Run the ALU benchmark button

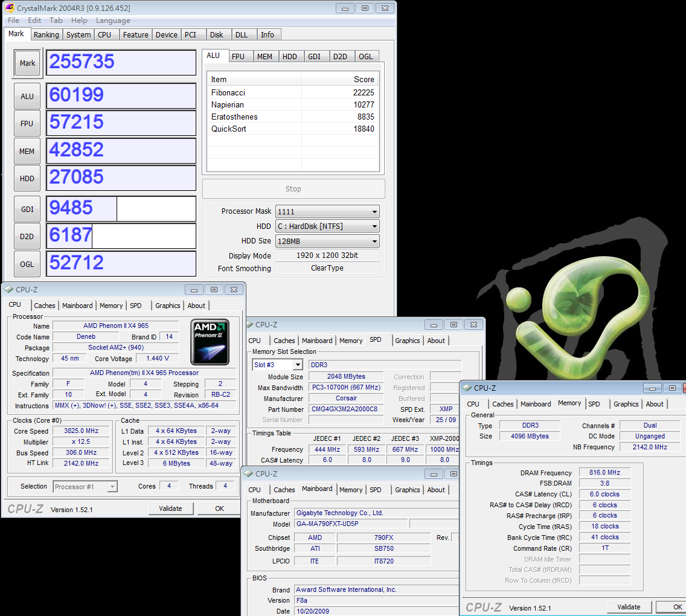click(x=27, y=97)
